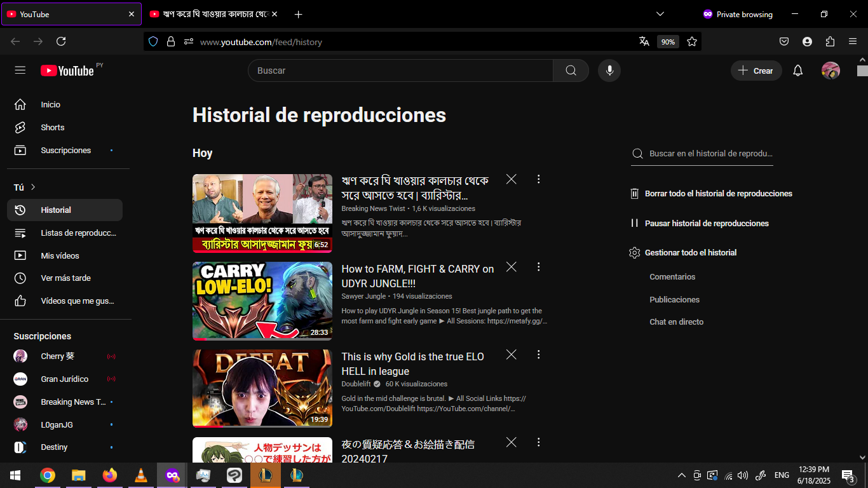This screenshot has height=488, width=868.
Task: Open the browser extensions icon
Action: pos(830,41)
